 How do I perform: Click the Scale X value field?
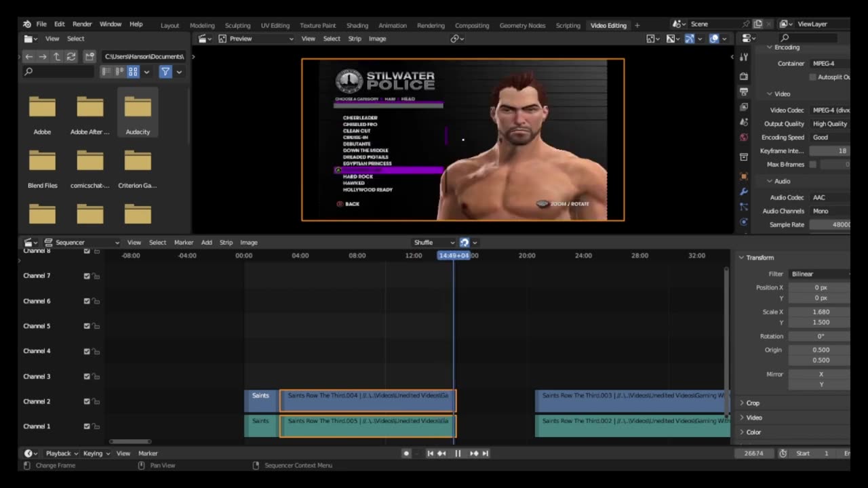pyautogui.click(x=819, y=312)
